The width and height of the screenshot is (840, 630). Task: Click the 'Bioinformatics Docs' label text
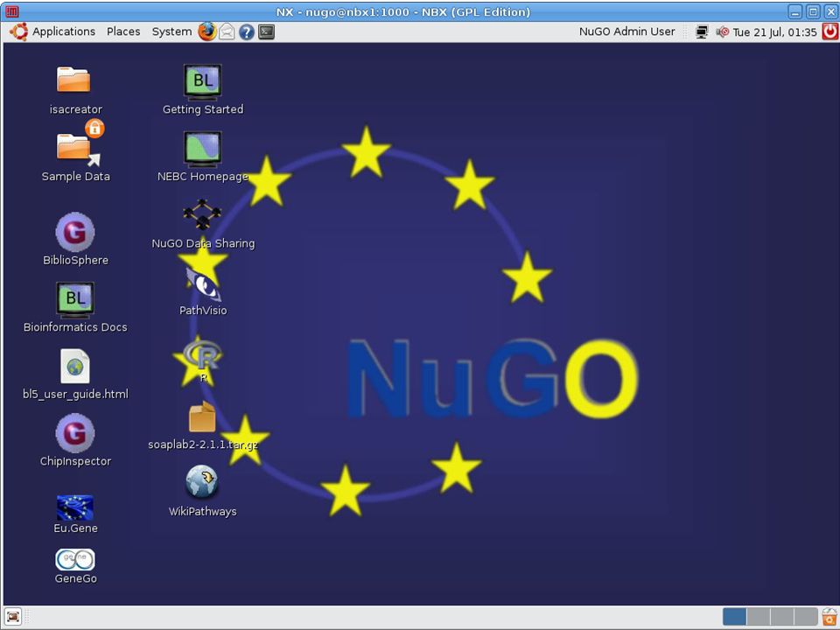[x=75, y=326]
